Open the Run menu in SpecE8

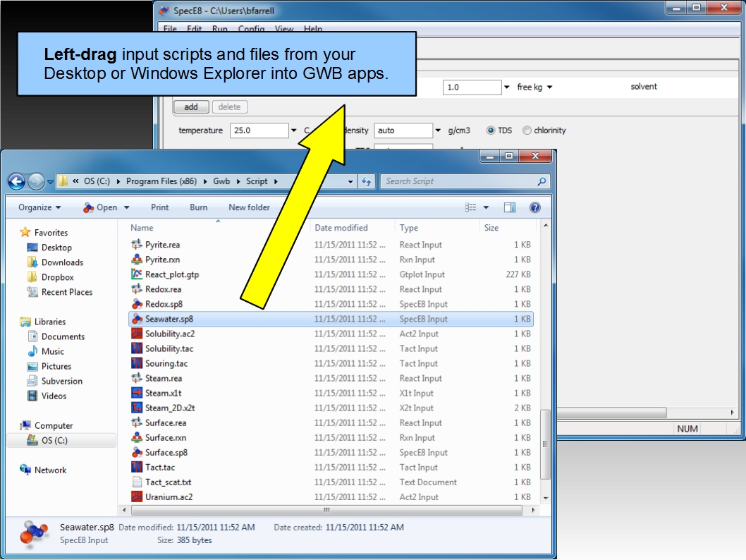pyautogui.click(x=219, y=28)
